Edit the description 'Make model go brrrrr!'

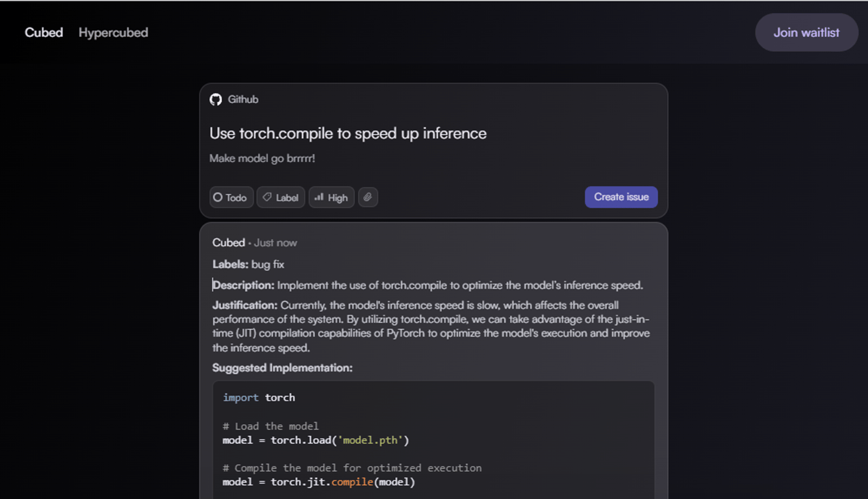point(262,158)
